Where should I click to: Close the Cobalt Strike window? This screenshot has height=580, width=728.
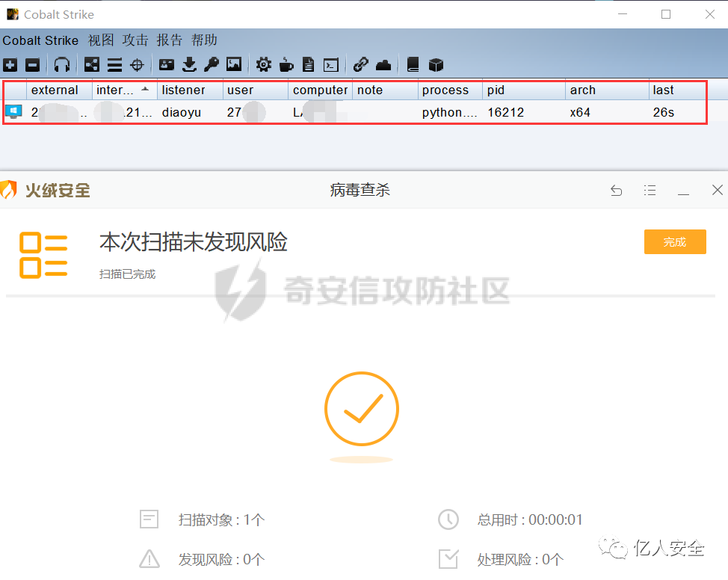point(710,14)
